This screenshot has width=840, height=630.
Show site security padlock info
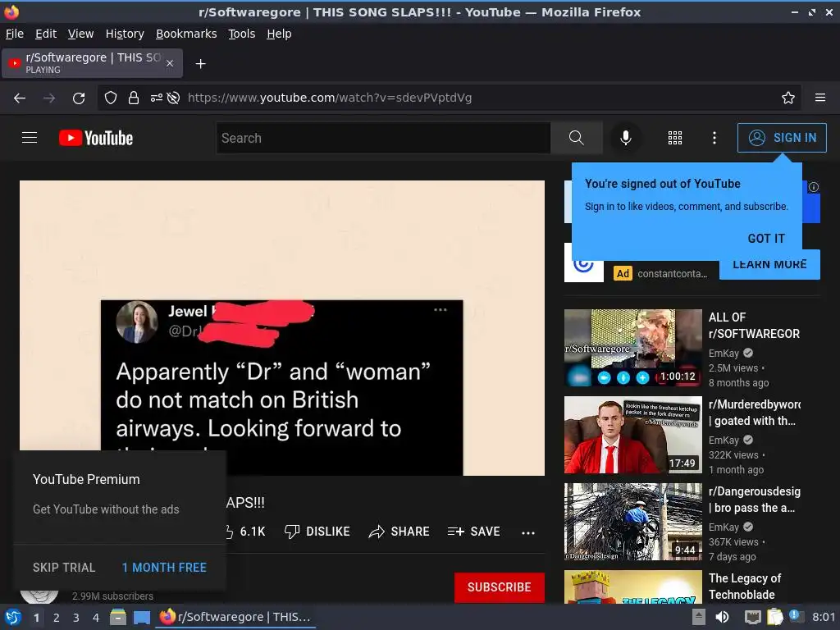click(x=134, y=98)
